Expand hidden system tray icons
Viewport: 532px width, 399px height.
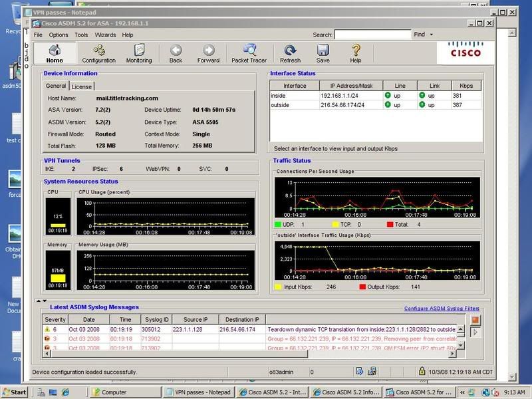[462, 392]
